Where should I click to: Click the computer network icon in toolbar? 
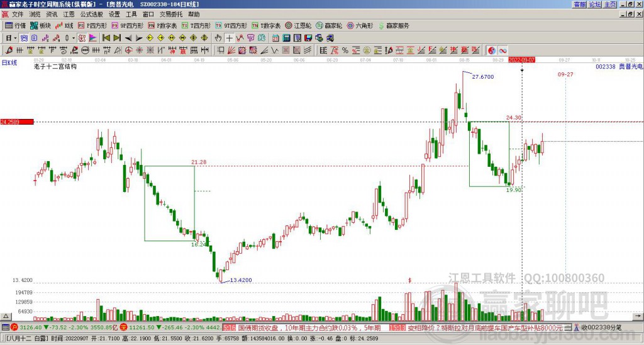click(x=330, y=38)
